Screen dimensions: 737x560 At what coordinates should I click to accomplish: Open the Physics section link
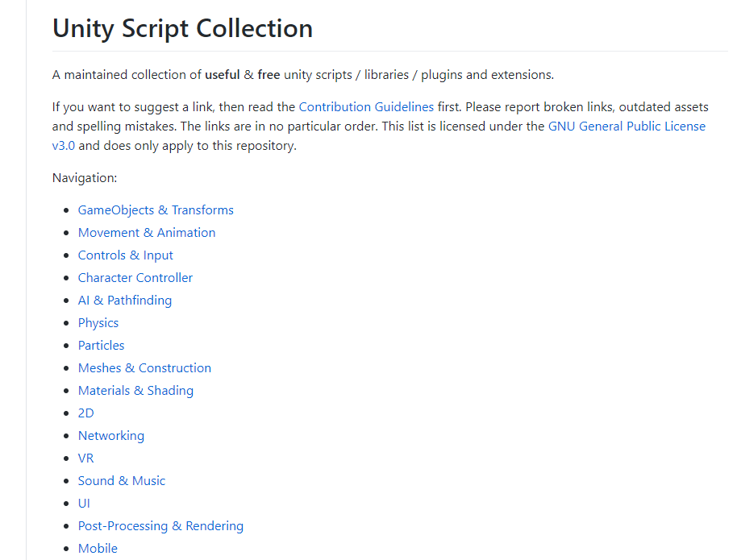pos(98,323)
